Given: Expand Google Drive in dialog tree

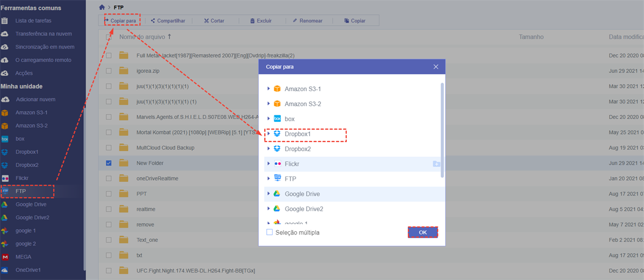Looking at the screenshot, I should (x=268, y=194).
